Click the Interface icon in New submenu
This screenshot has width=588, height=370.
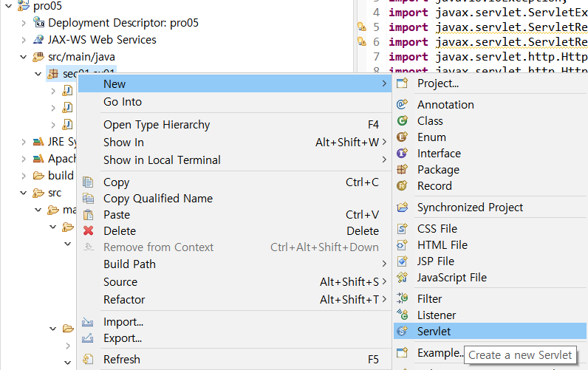[402, 153]
